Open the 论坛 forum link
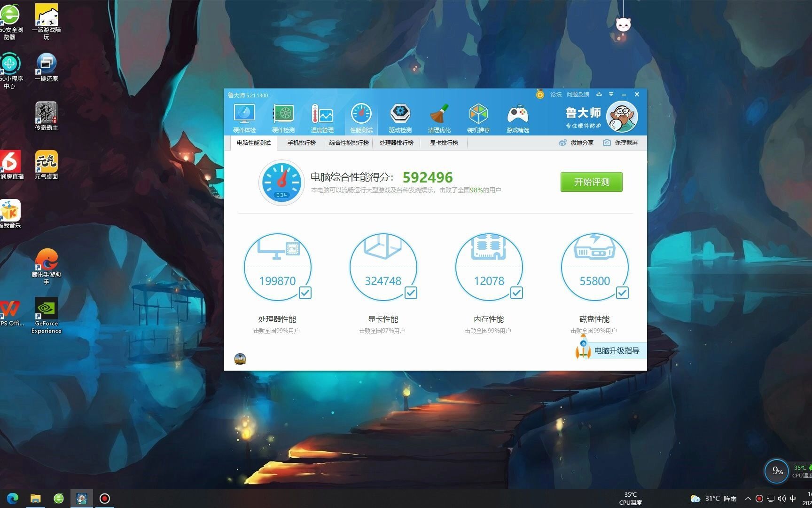812x508 pixels. tap(556, 95)
